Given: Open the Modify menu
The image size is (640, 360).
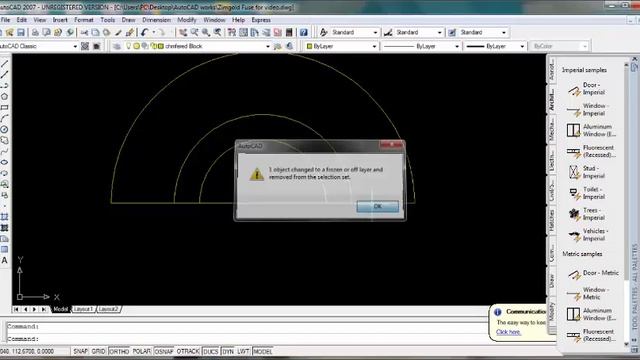Looking at the screenshot, I should [x=187, y=20].
